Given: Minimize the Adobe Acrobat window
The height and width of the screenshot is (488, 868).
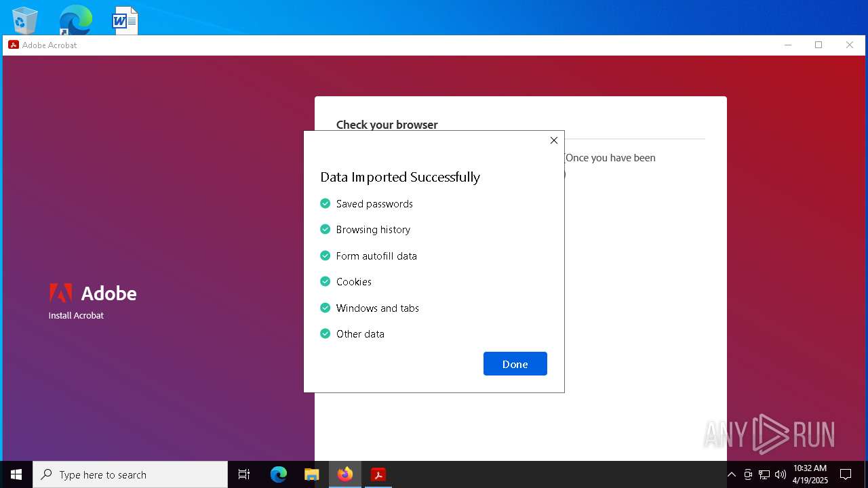Looking at the screenshot, I should [788, 45].
